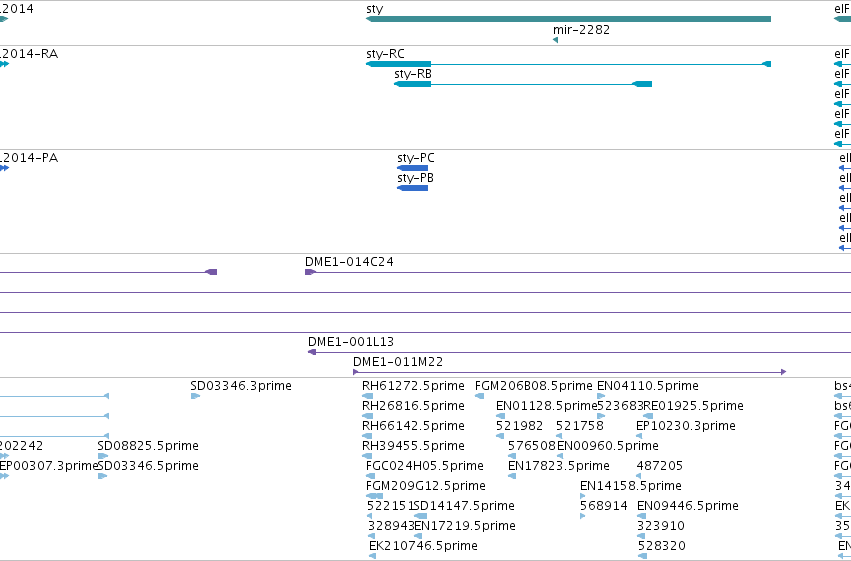Click the EN01128.5prime label

click(547, 406)
